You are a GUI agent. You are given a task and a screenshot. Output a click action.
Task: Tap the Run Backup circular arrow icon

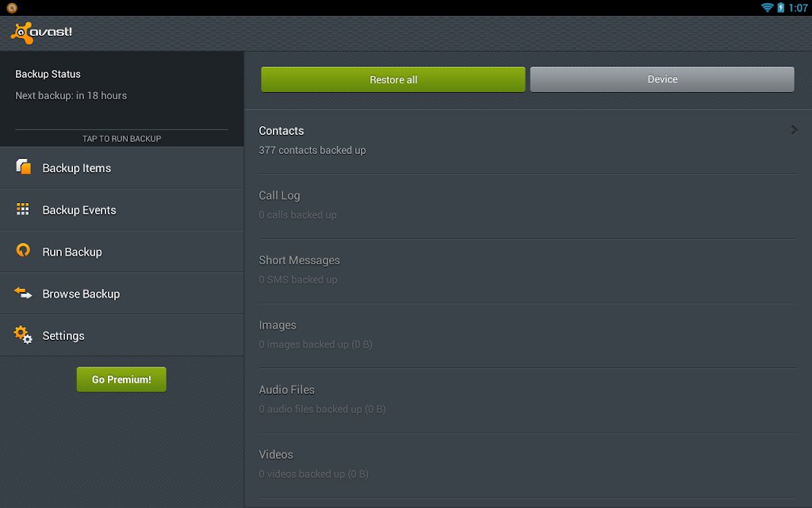point(23,250)
